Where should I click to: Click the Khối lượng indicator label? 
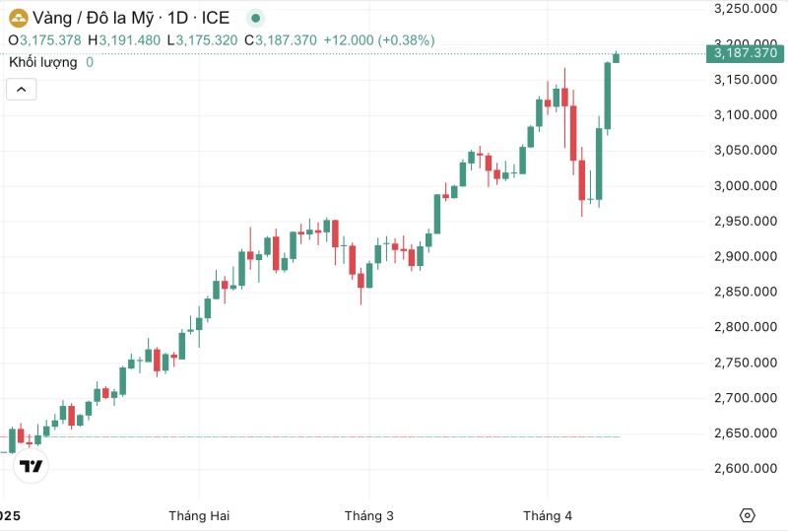pyautogui.click(x=44, y=62)
